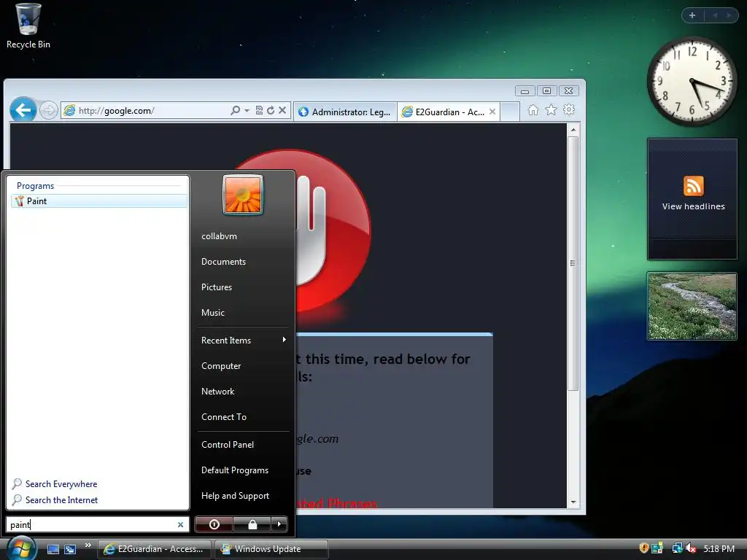Open the Tools gear menu
This screenshot has height=560, width=747.
569,110
